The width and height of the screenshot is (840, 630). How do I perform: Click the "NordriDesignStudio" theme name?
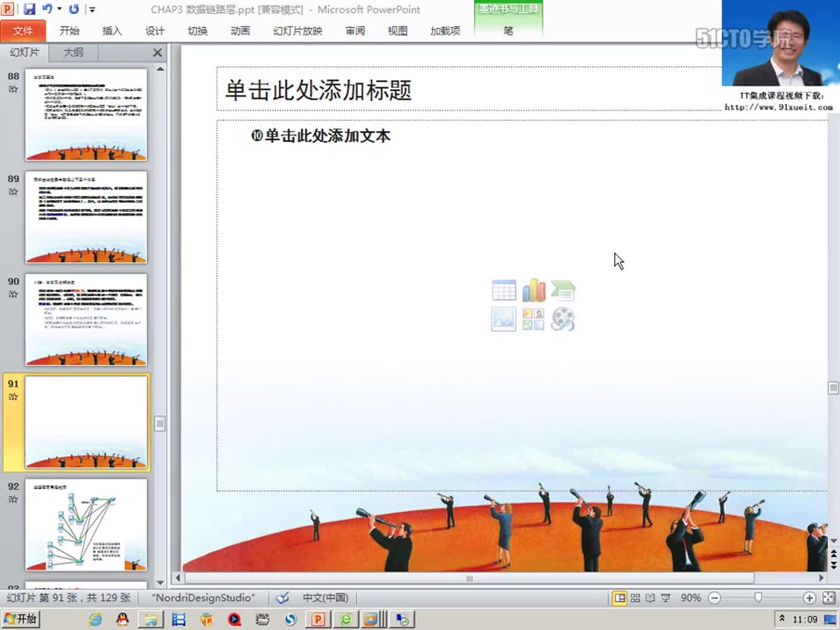click(204, 598)
